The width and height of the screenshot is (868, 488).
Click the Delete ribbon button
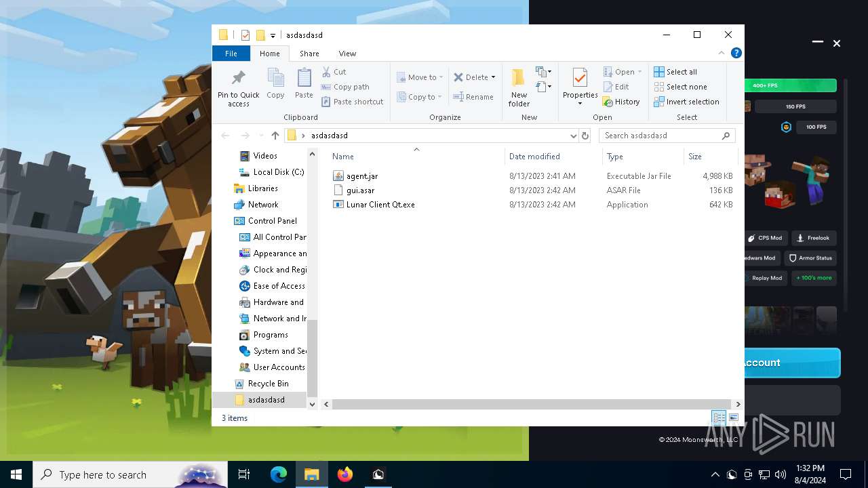point(471,77)
